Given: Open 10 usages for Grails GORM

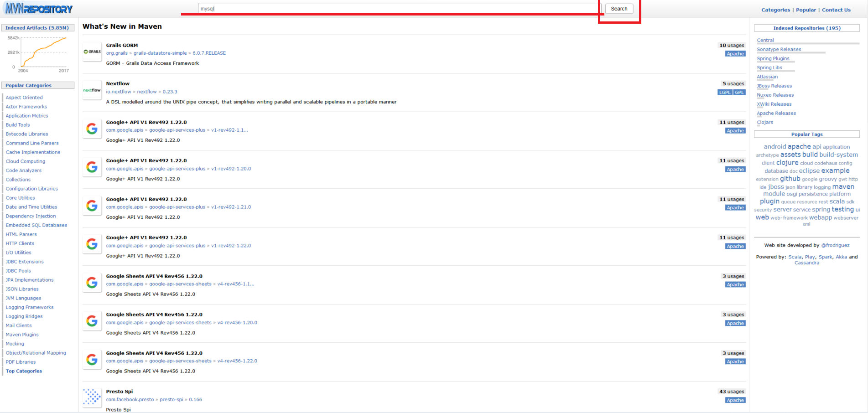Looking at the screenshot, I should (732, 46).
